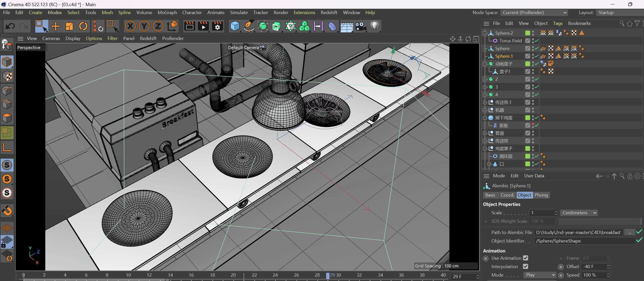
Task: Switch to Model mode in left palette
Action: point(7,62)
